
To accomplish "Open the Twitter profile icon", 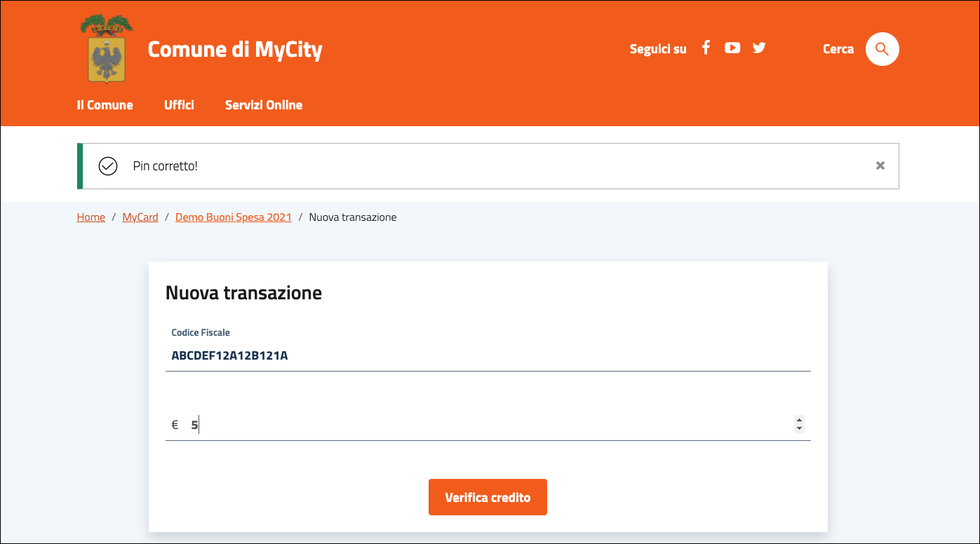I will [759, 48].
